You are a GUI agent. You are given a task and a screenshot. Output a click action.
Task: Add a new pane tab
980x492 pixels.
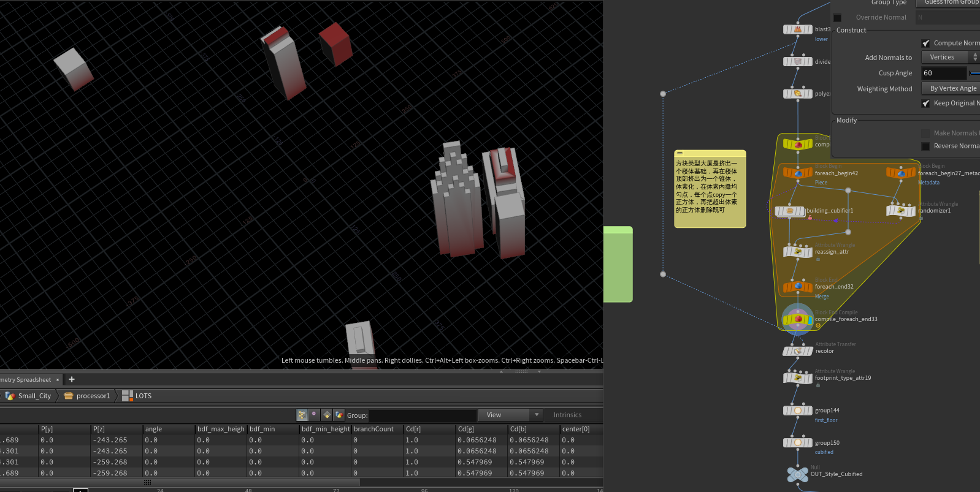pyautogui.click(x=72, y=379)
